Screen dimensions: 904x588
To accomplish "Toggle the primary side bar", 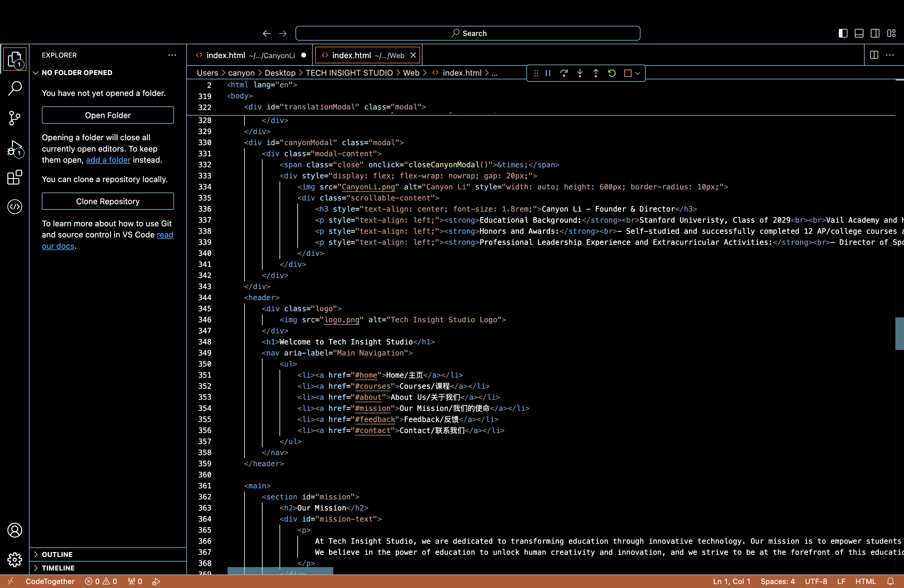I will point(843,34).
